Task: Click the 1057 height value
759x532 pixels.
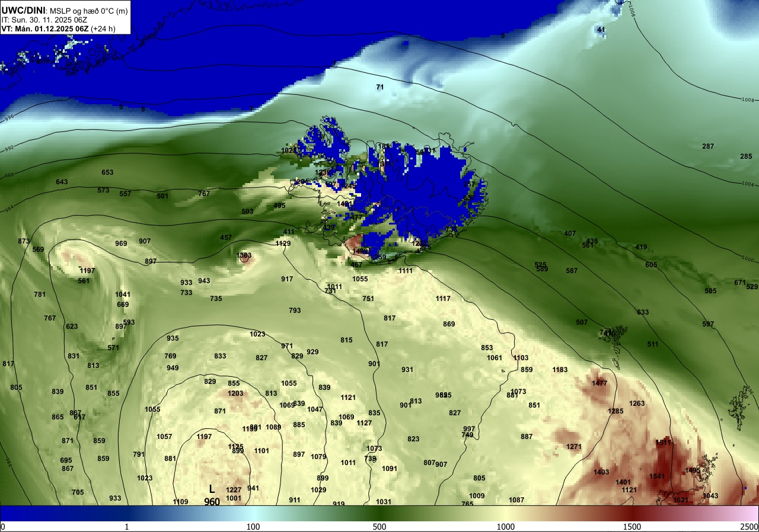Action: click(x=164, y=437)
